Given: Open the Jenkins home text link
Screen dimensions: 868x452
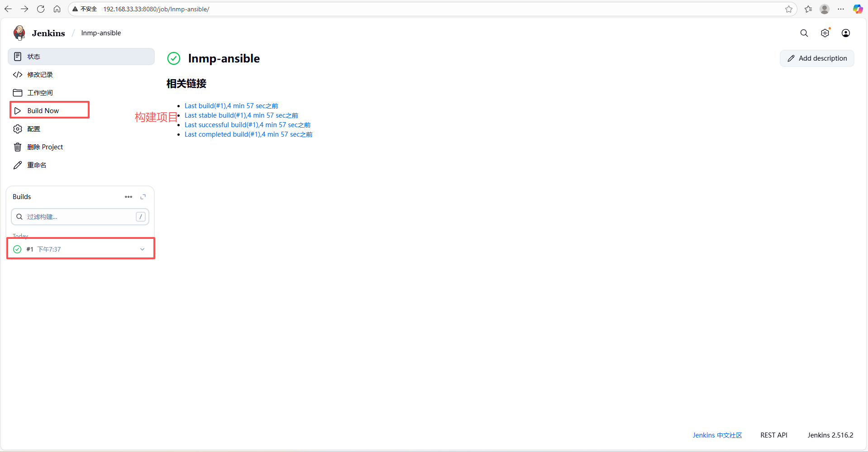Looking at the screenshot, I should [48, 33].
